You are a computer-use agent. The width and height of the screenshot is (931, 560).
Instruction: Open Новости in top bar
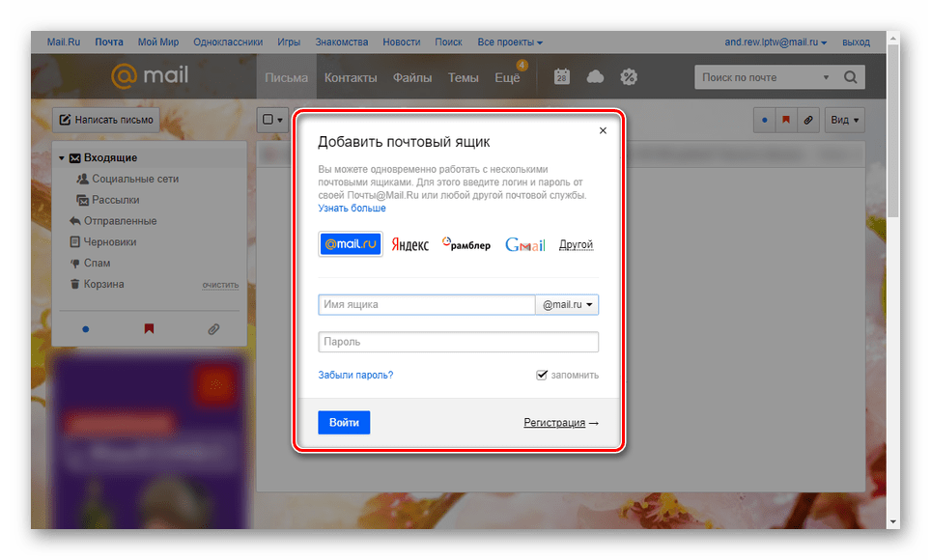click(x=402, y=42)
